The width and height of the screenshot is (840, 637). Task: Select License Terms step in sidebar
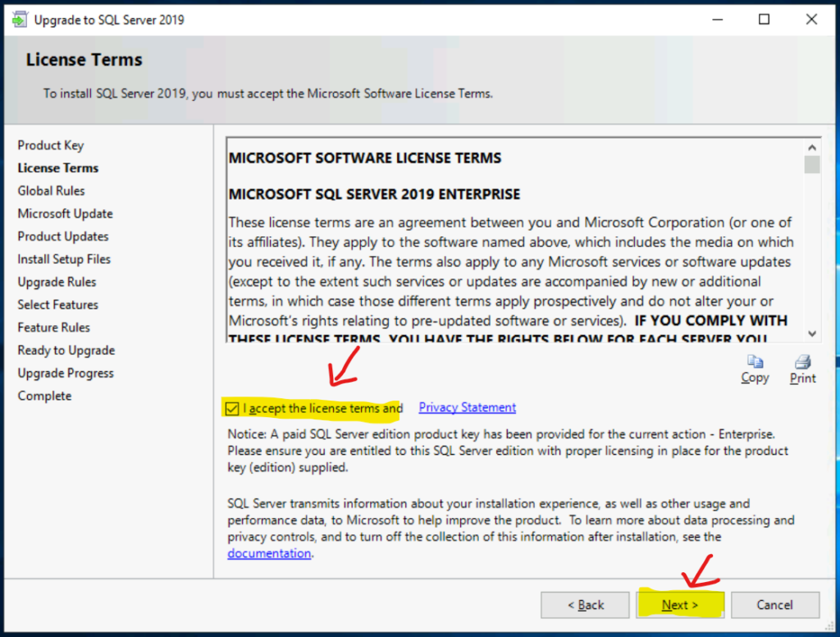58,167
